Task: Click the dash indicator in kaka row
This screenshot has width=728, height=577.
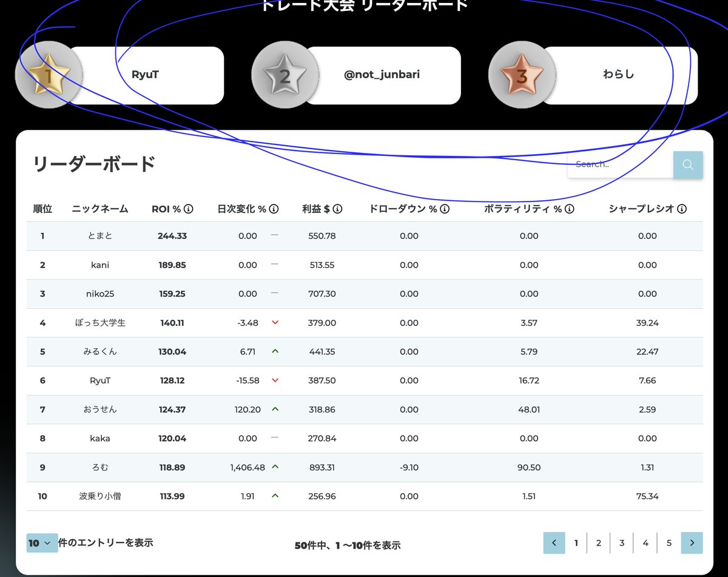Action: coord(274,438)
